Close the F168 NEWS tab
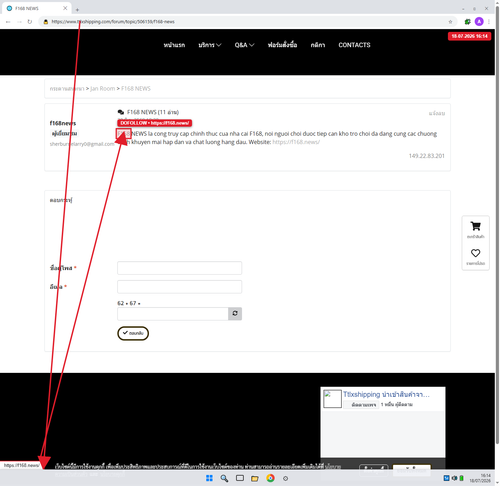 [x=65, y=8]
